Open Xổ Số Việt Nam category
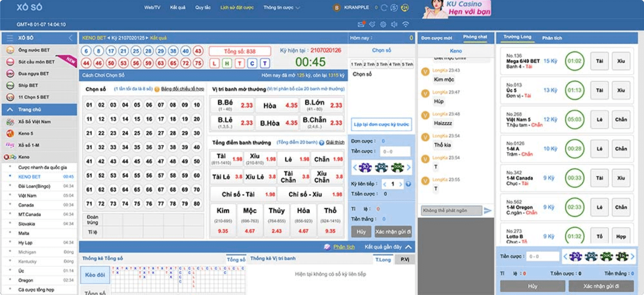Image resolution: width=644 pixels, height=295 pixels. [x=39, y=122]
